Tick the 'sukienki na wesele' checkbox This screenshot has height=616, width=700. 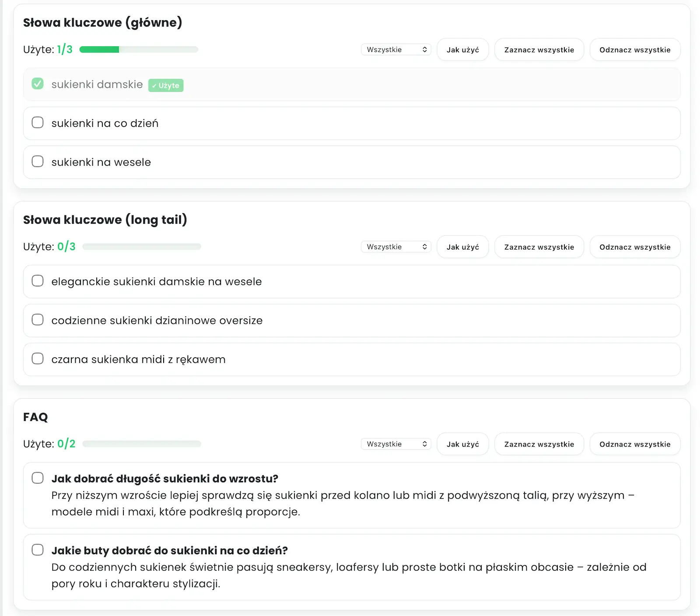pos(38,162)
